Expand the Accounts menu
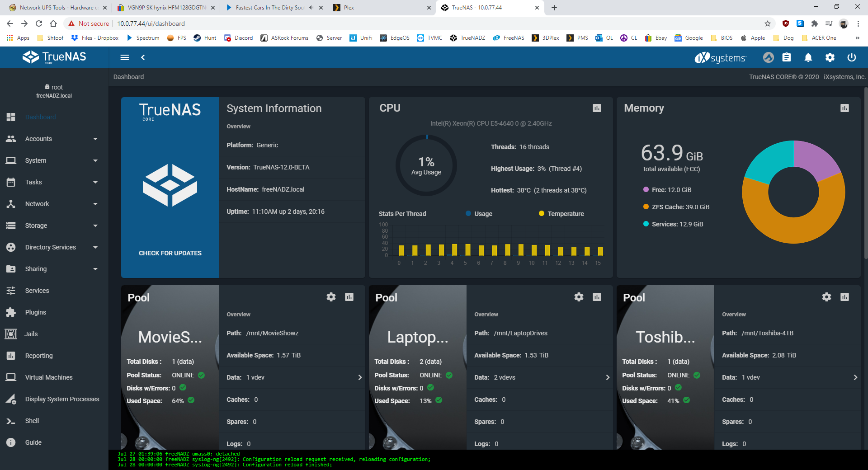Screen dimensions: 868x470 click(x=54, y=139)
